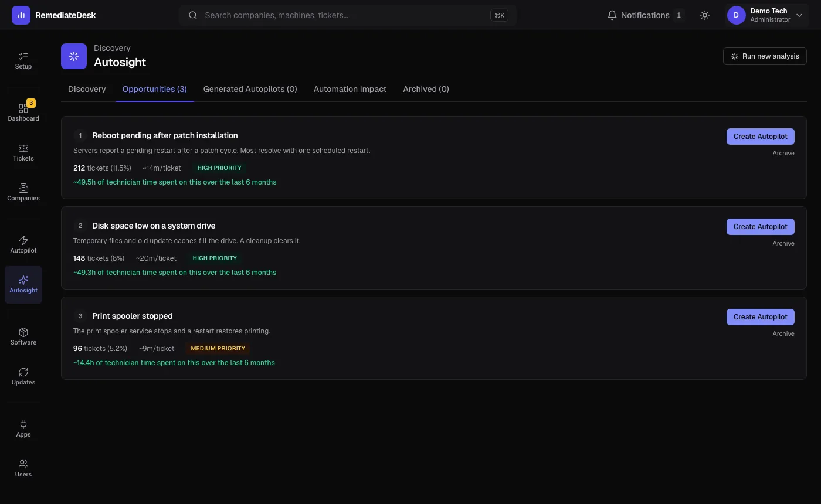The width and height of the screenshot is (821, 504).
Task: Click the title "Reboot pending after patch installation"
Action: coord(165,135)
